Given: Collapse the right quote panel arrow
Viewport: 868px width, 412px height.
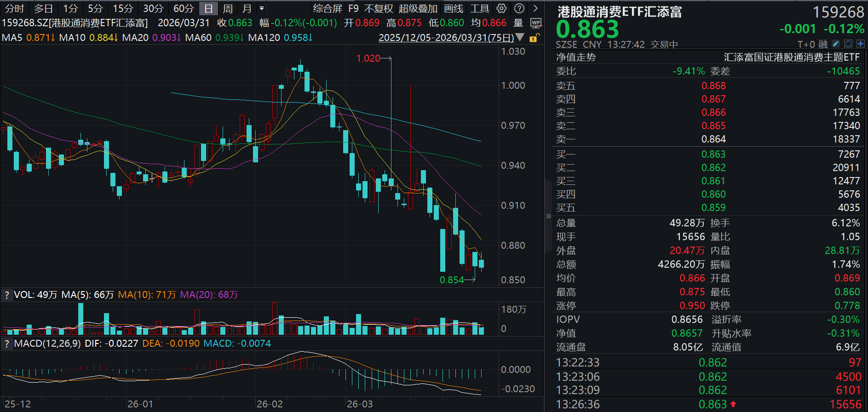Looking at the screenshot, I should 548,216.
